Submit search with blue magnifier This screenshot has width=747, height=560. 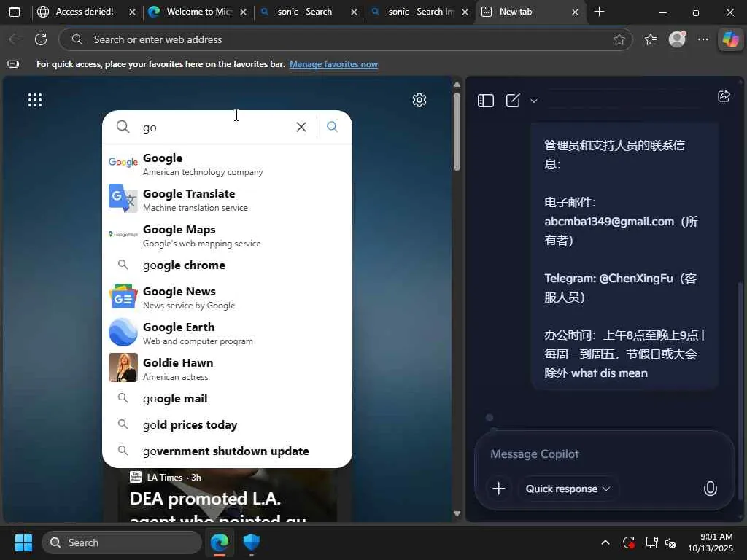[x=333, y=127]
